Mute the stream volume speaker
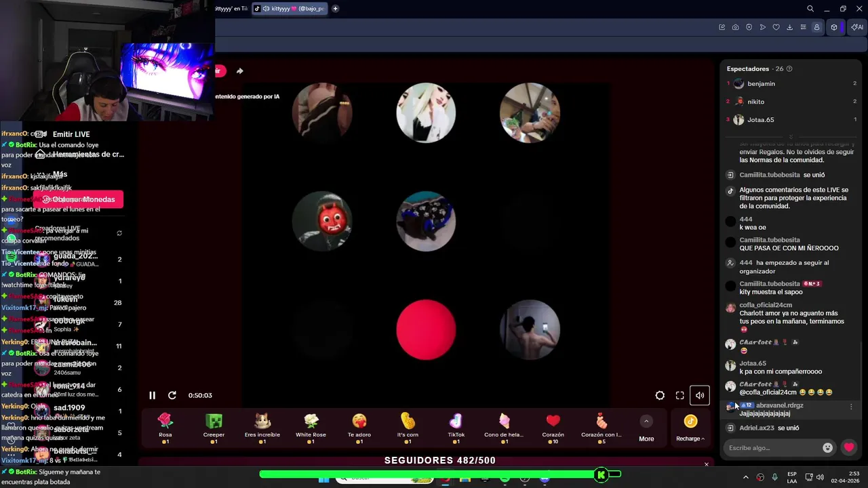The width and height of the screenshot is (868, 488). click(700, 395)
